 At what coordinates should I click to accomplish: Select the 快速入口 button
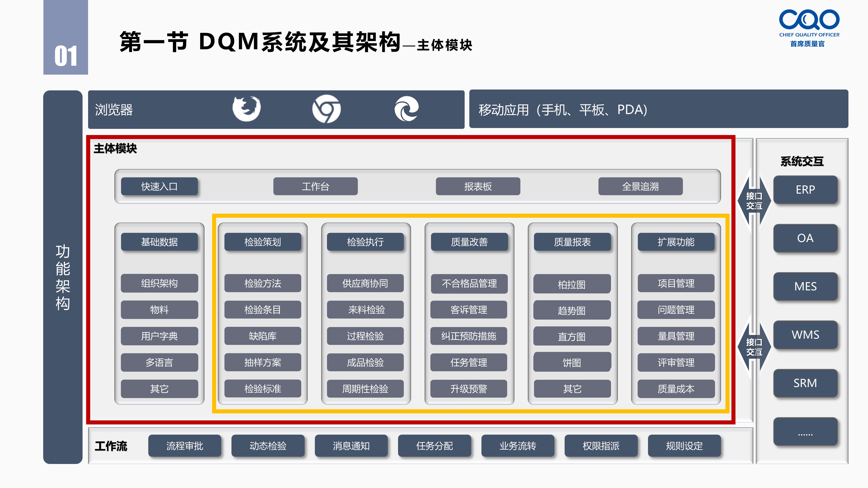tap(159, 186)
